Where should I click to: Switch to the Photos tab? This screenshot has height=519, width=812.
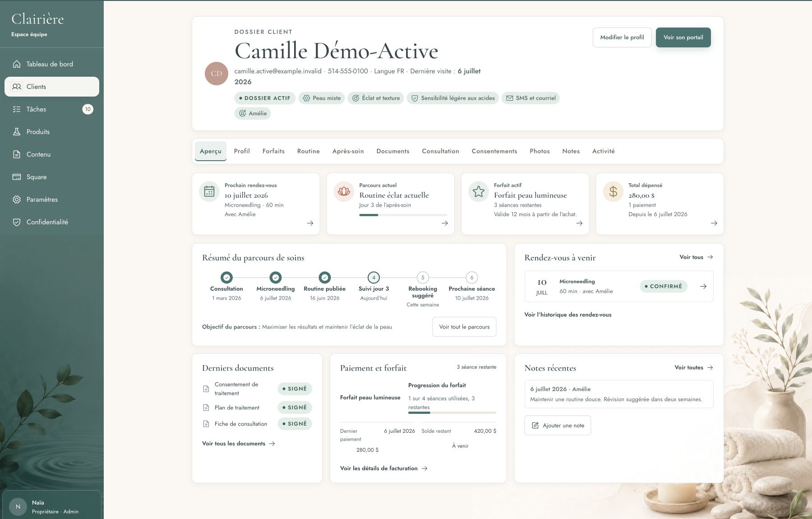coord(540,151)
